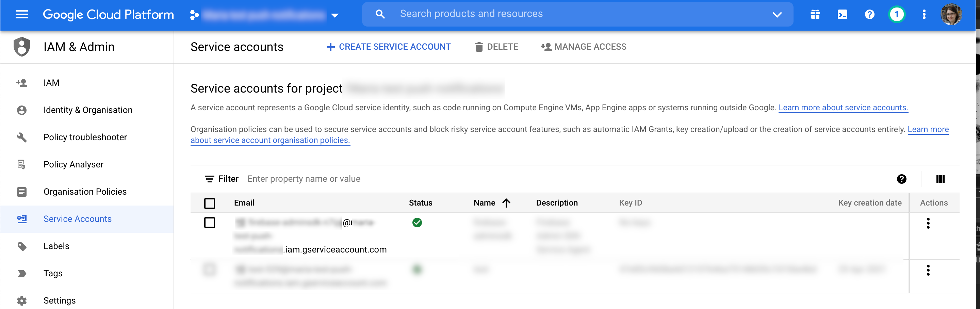Click the Tags arrow-shaped icon
Viewport: 980px width, 309px height.
[x=22, y=273]
